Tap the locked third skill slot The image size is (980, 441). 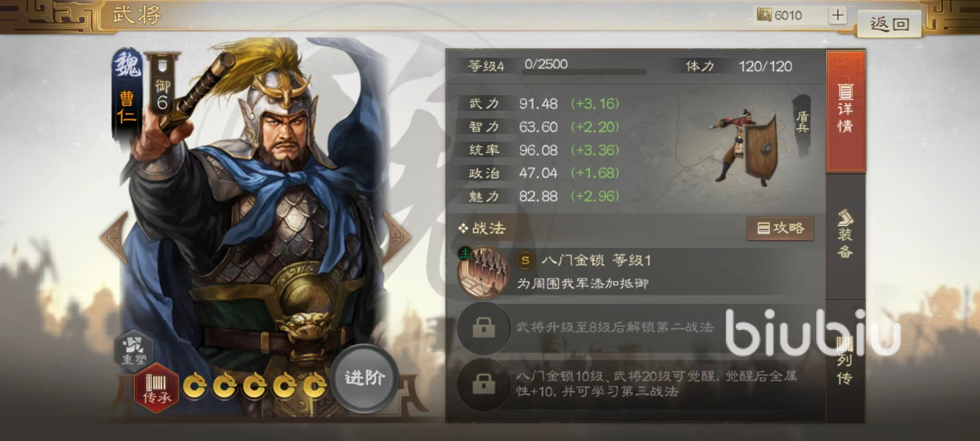point(483,384)
